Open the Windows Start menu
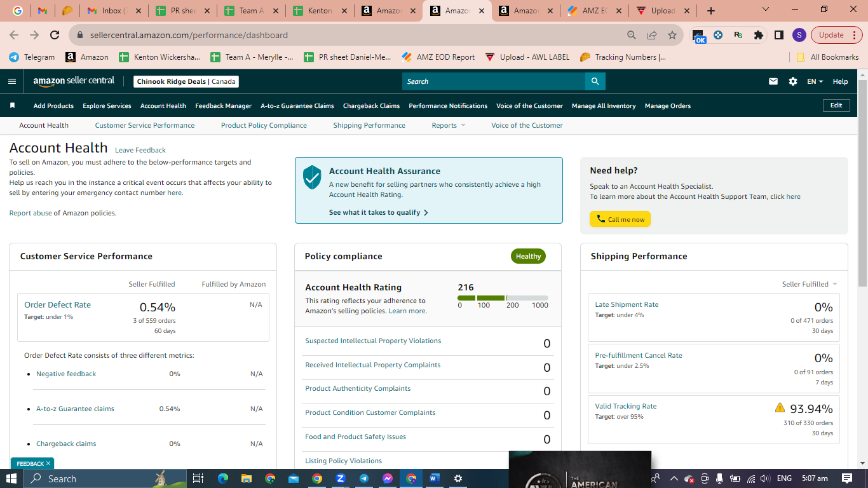 tap(11, 478)
